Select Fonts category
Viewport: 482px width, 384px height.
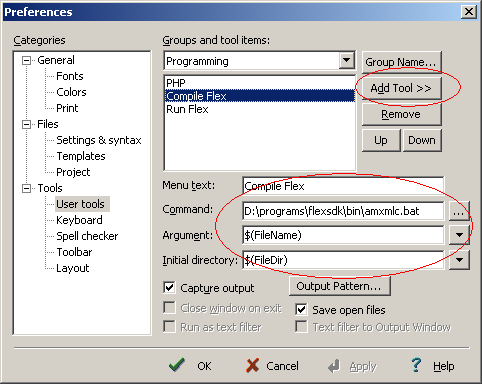(x=70, y=76)
